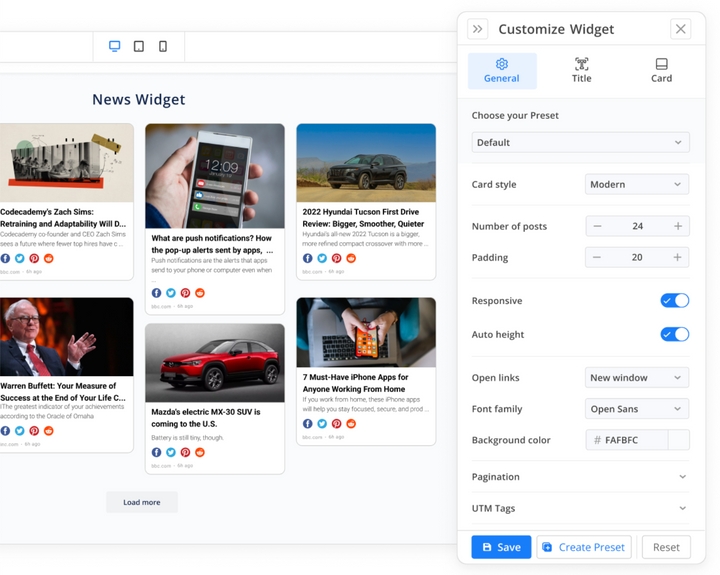The image size is (720, 575).
Task: Decrease the number of posts
Action: [x=597, y=226]
